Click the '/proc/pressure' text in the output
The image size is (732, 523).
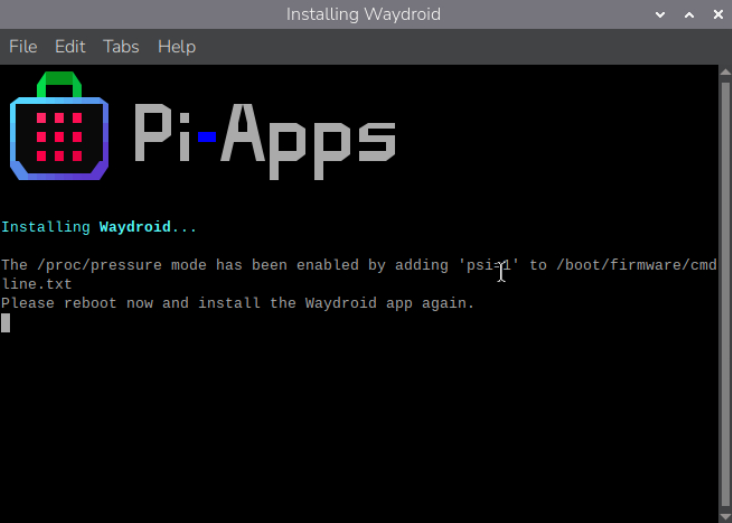coord(92,265)
